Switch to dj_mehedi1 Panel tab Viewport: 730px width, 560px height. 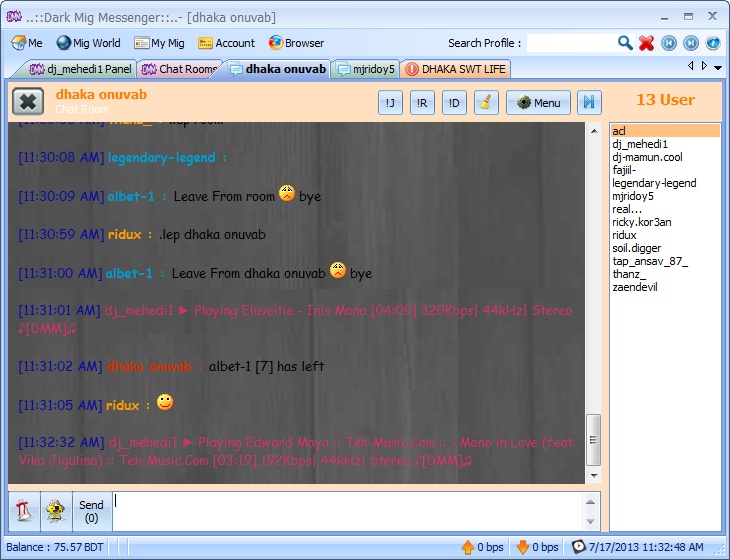click(79, 69)
